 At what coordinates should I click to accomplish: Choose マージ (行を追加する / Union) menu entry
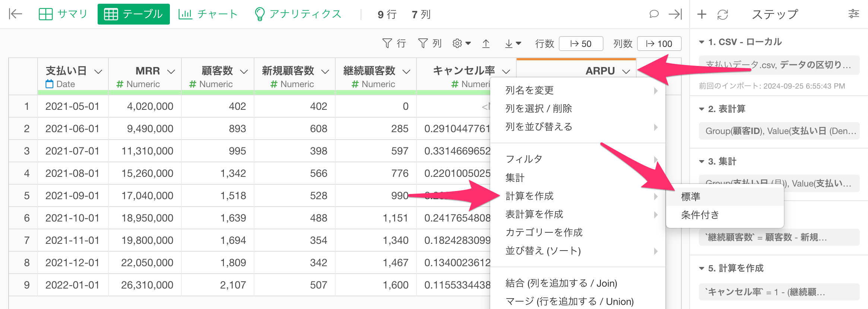click(578, 301)
